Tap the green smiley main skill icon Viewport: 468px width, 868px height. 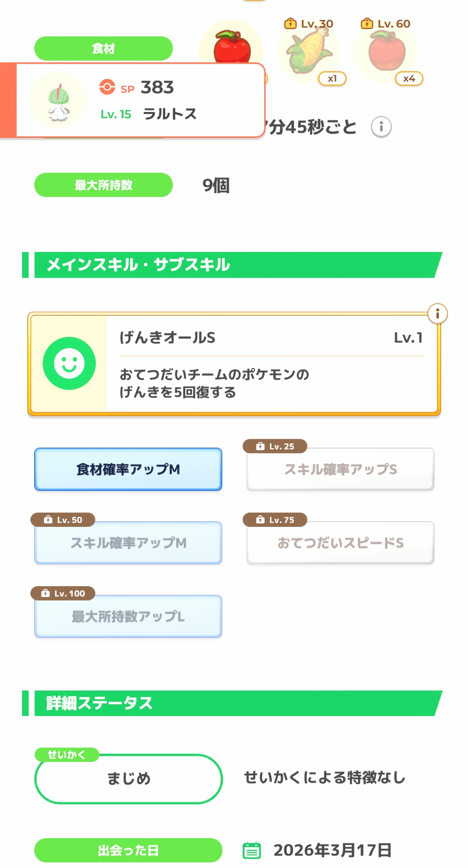click(x=69, y=363)
